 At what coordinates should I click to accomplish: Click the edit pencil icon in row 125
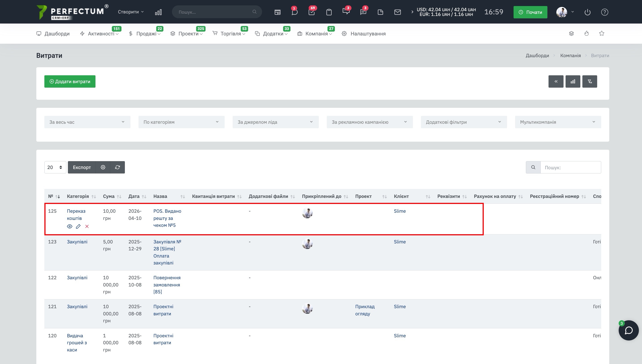click(78, 226)
